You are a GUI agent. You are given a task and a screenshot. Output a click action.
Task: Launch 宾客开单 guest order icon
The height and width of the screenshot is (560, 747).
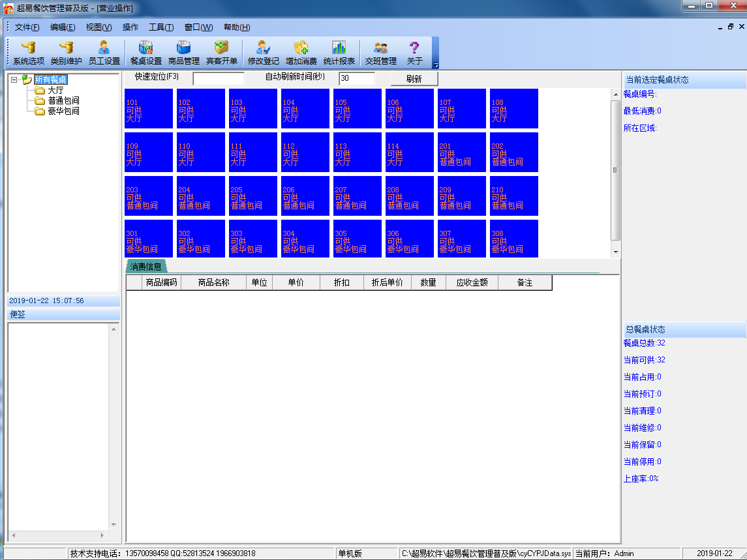click(x=221, y=52)
